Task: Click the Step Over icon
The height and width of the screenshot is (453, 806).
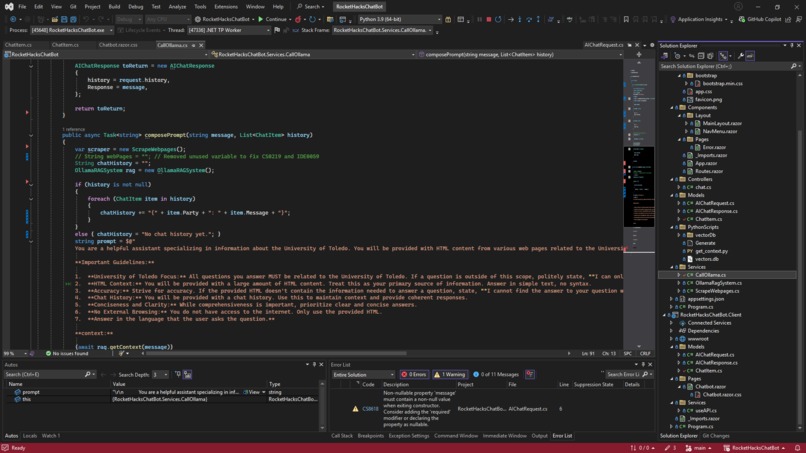Action: tap(529, 19)
